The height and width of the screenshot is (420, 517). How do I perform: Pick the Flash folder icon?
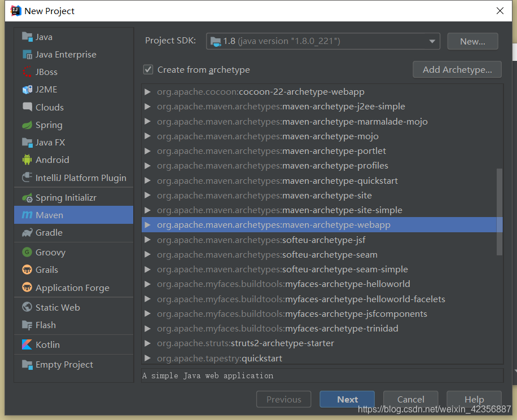[x=27, y=325]
